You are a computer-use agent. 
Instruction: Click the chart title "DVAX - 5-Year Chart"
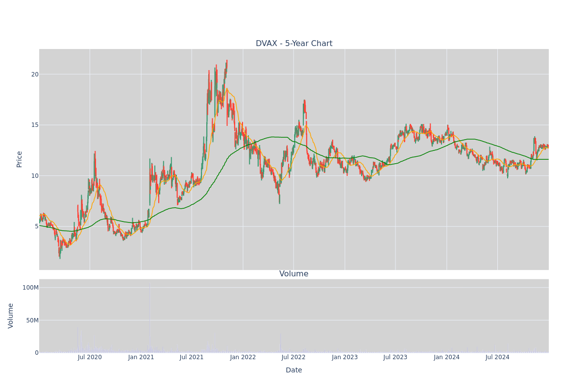[x=294, y=44]
